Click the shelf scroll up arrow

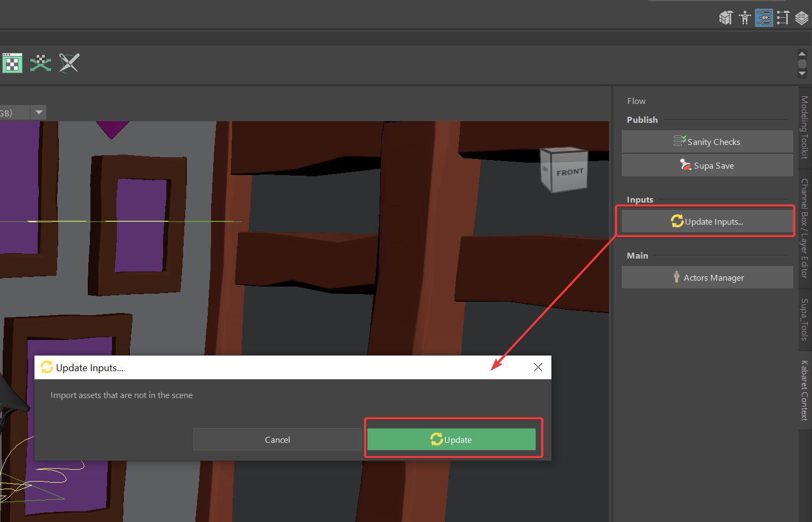(802, 54)
